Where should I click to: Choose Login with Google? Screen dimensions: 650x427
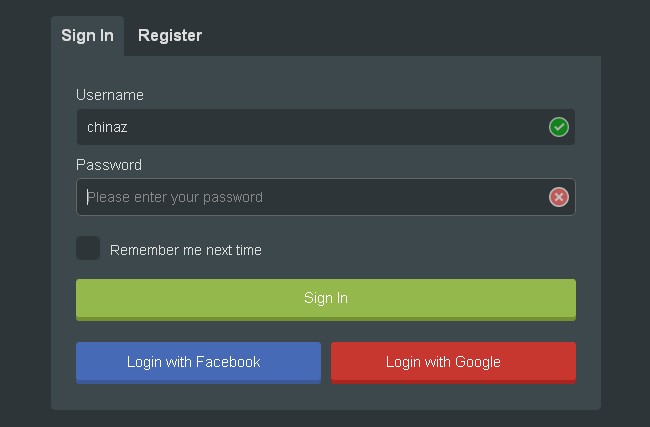point(453,362)
